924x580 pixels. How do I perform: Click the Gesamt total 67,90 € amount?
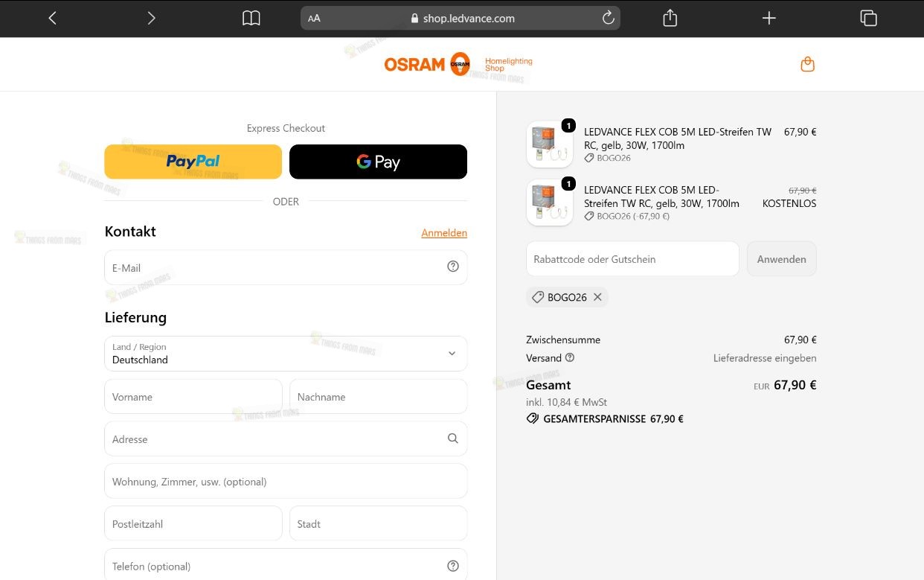coord(795,385)
